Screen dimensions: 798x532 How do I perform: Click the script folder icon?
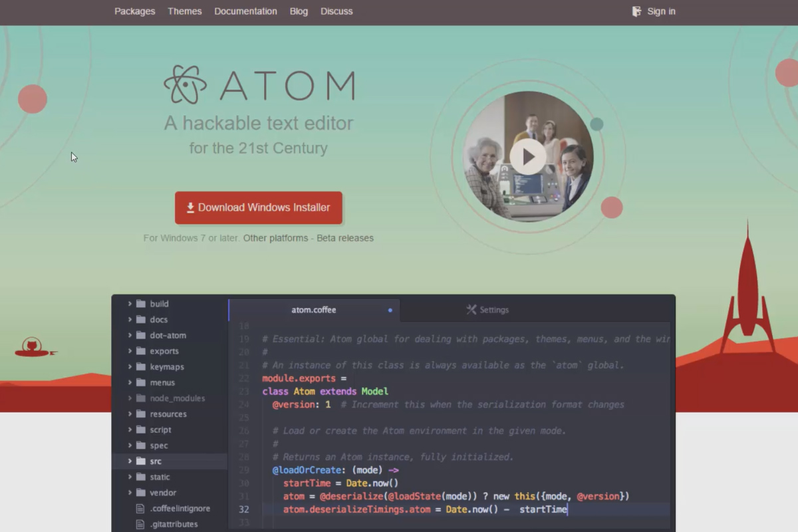[140, 430]
